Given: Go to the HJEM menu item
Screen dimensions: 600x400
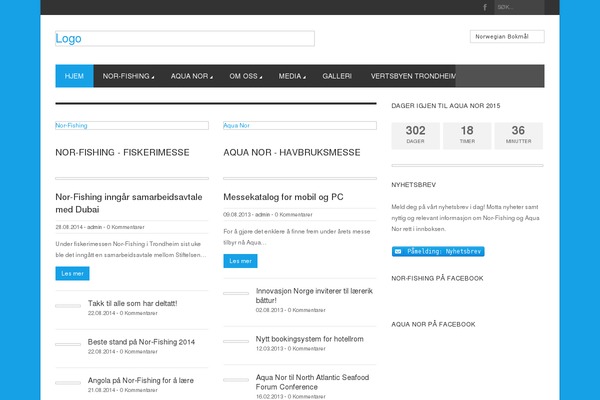Looking at the screenshot, I should pos(74,76).
